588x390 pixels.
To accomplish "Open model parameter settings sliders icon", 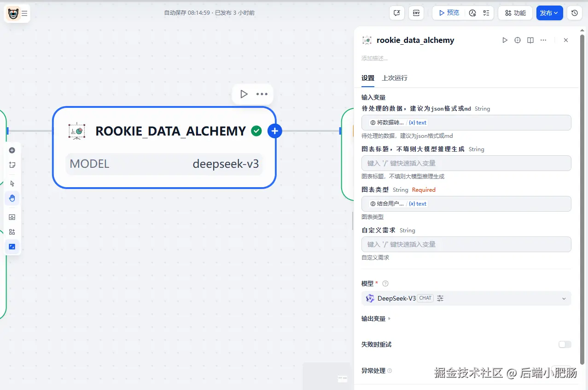I will (440, 298).
